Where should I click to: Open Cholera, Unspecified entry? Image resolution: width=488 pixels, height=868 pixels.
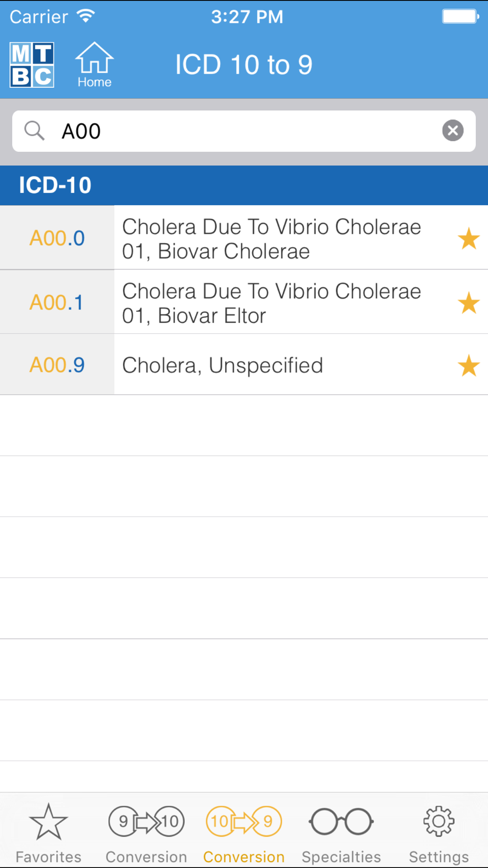click(x=223, y=366)
